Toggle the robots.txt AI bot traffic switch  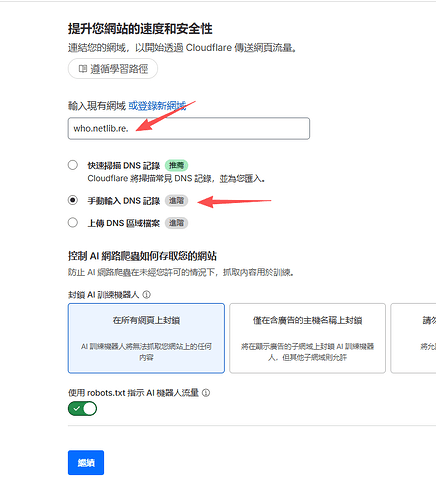click(x=82, y=409)
